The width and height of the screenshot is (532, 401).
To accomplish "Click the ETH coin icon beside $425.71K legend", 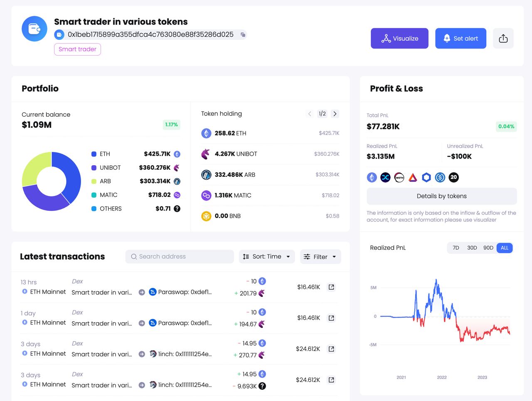I will tap(177, 154).
